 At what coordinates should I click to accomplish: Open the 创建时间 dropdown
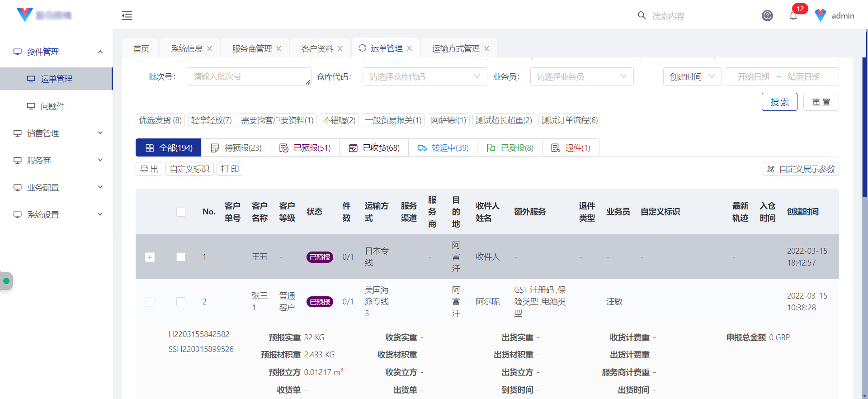tap(692, 76)
